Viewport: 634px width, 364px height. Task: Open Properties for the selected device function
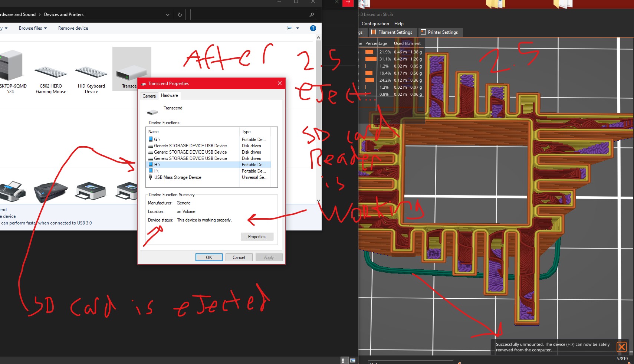tap(257, 236)
